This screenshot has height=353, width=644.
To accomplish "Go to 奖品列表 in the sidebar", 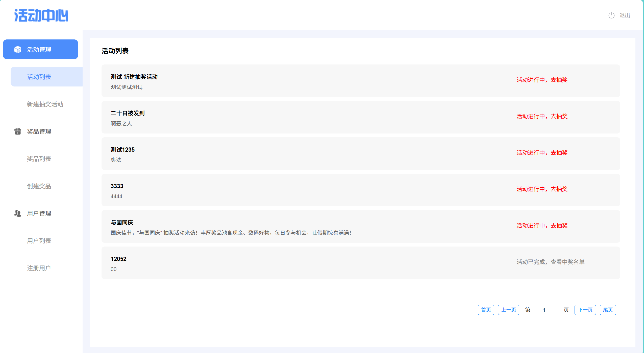I will (39, 159).
